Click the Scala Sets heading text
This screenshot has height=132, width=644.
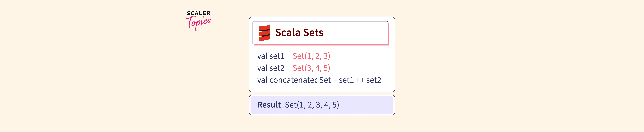click(299, 33)
